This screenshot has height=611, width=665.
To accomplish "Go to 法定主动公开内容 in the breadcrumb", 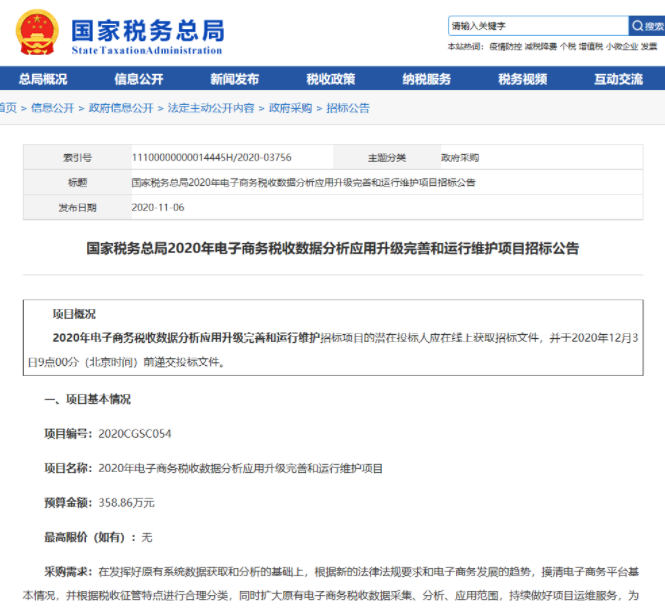I will (x=211, y=108).
